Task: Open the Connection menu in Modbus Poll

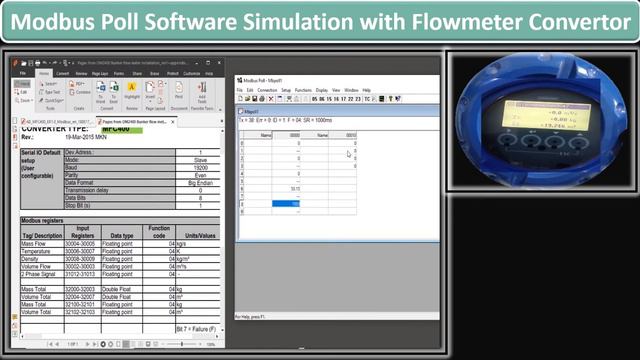Action: pos(267,90)
